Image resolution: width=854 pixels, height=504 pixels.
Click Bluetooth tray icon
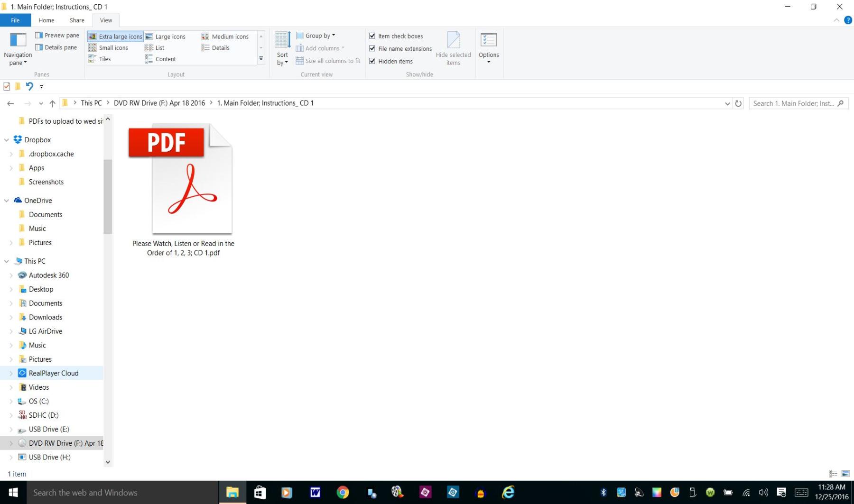603,493
